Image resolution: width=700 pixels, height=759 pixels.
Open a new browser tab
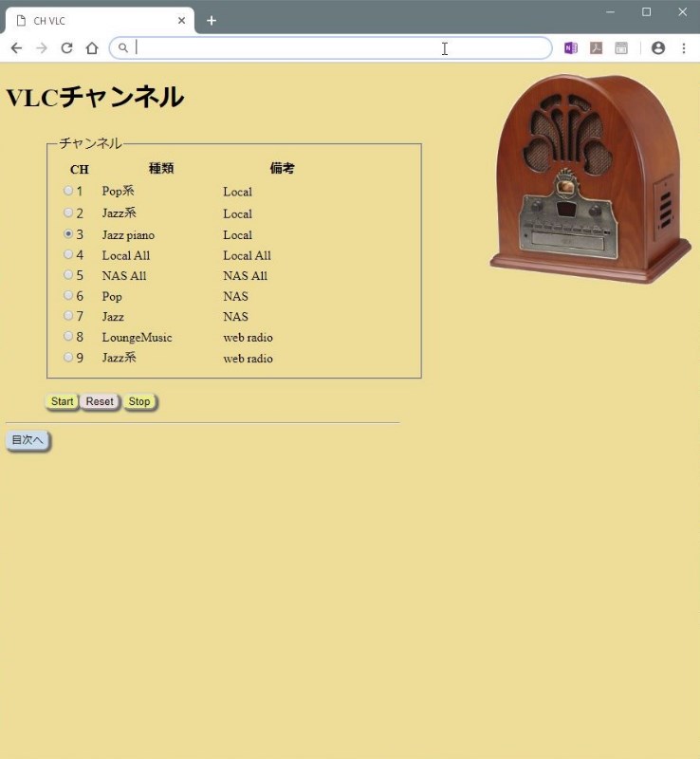pyautogui.click(x=212, y=21)
